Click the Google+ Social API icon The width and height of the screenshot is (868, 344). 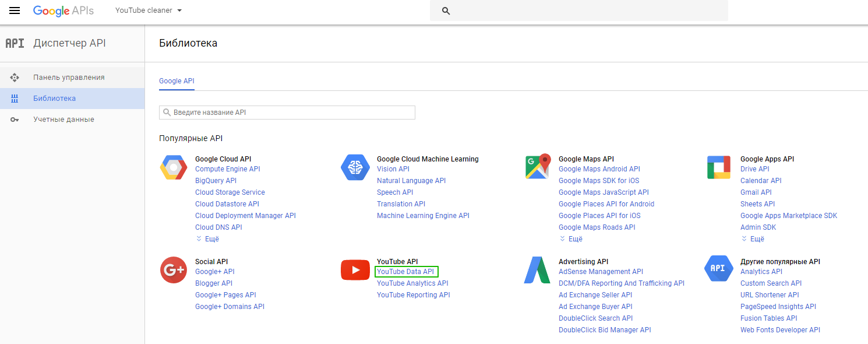click(173, 270)
